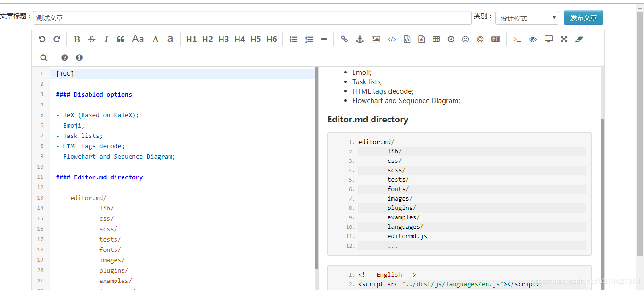Click 'editor.md/' on editor line 13
The image size is (644, 290).
pyautogui.click(x=88, y=198)
